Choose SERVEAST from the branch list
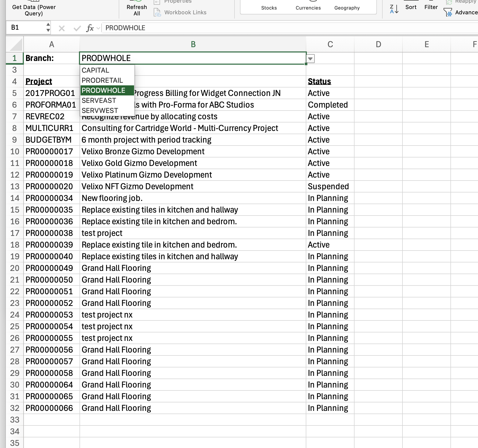This screenshot has width=478, height=448. (107, 100)
